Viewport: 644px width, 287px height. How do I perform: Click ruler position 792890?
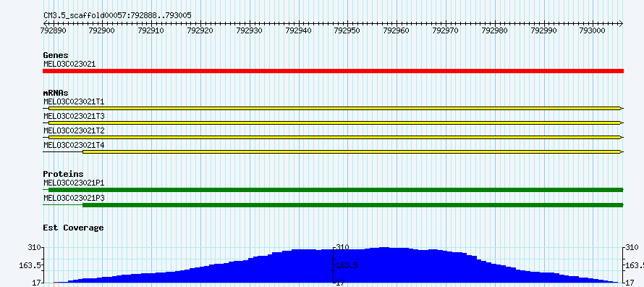coord(54,30)
